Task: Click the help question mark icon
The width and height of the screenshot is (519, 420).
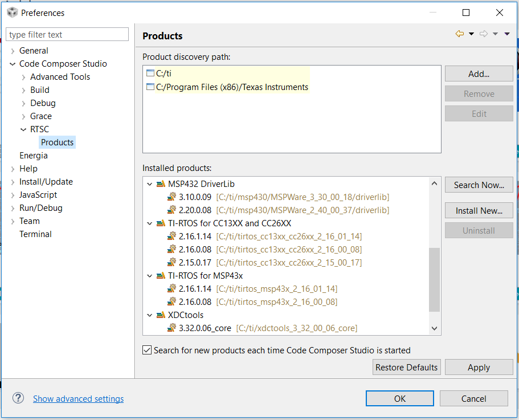Action: 18,398
